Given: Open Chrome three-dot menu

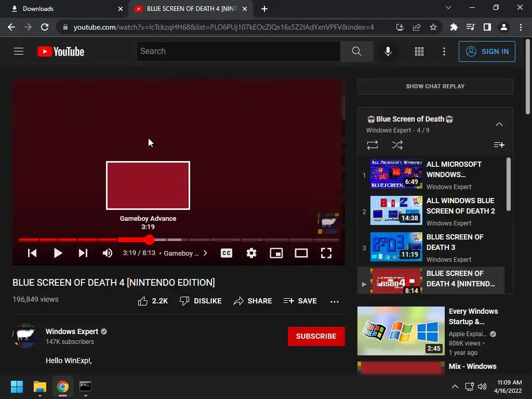Looking at the screenshot, I should click(521, 27).
